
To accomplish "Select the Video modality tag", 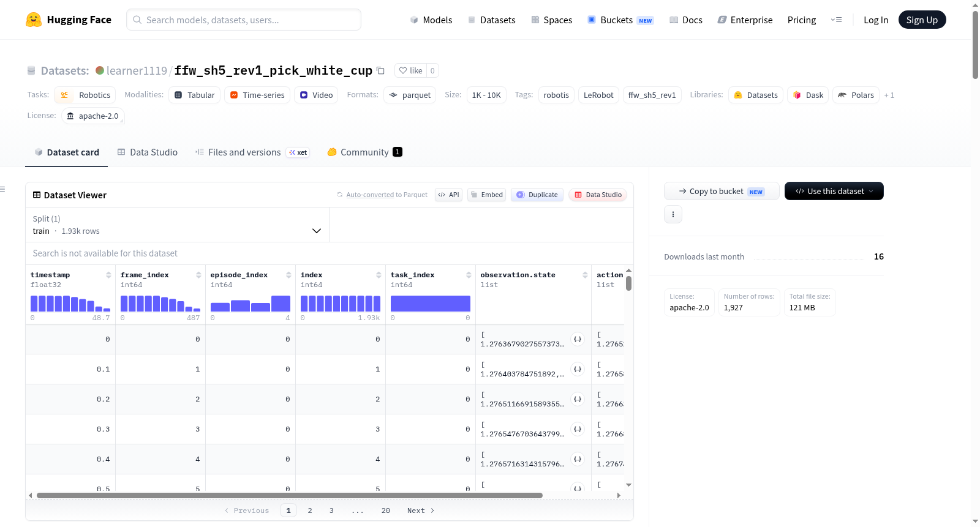I will [316, 95].
